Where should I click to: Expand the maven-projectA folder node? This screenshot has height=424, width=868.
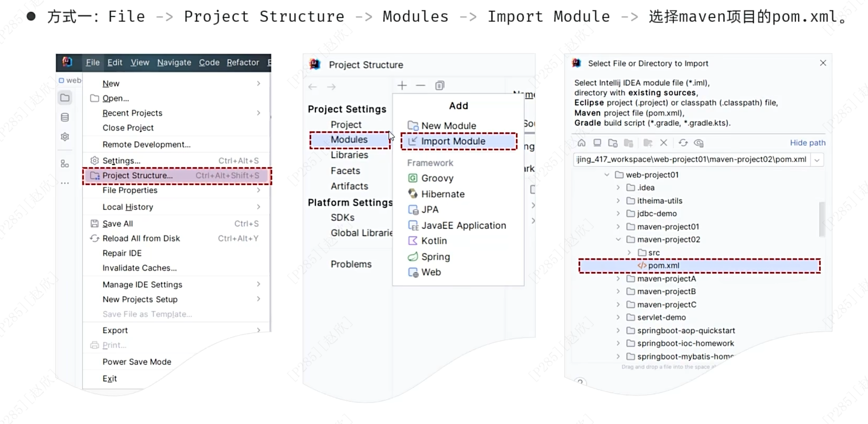(x=618, y=278)
